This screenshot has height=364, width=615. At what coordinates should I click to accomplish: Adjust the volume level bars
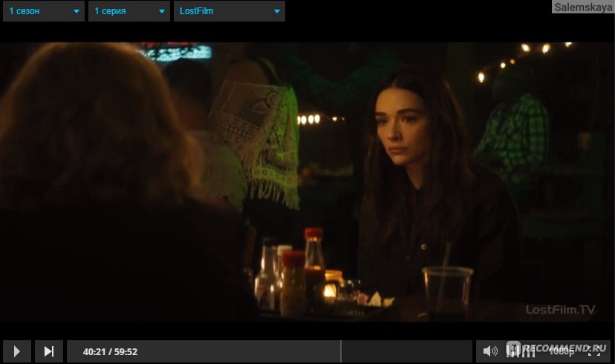pos(521,351)
